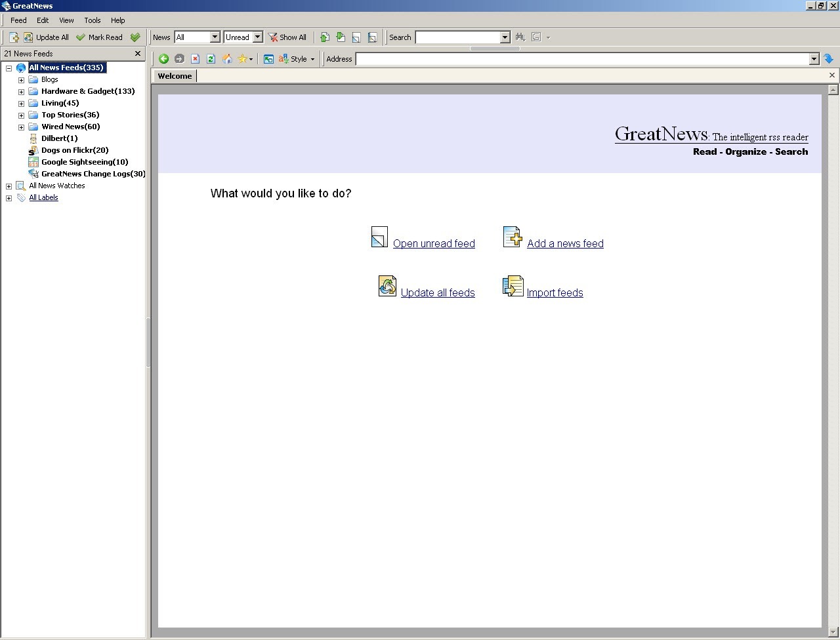Select All News Feeds(335) in tree

66,68
